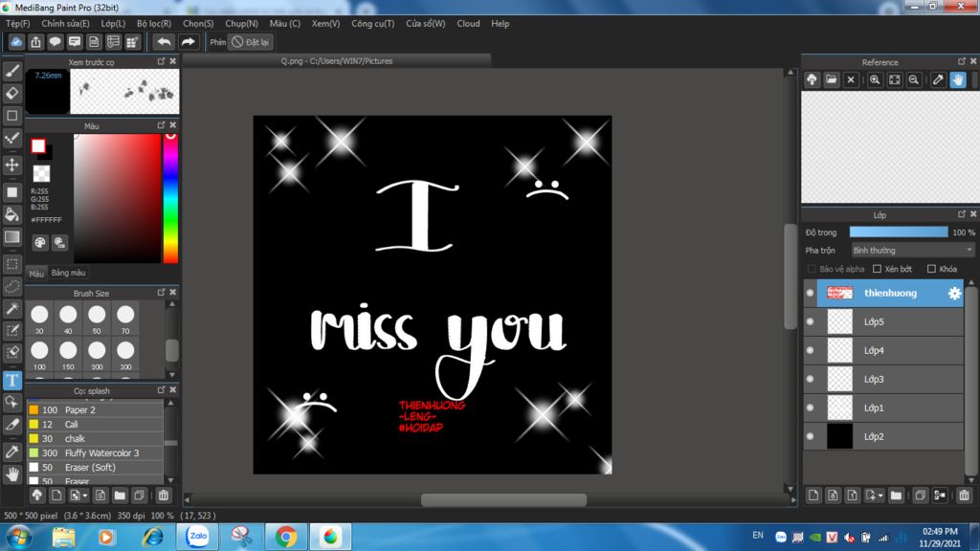
Task: Open the add-layer dropdown arrow in layer panel
Action: [x=880, y=496]
